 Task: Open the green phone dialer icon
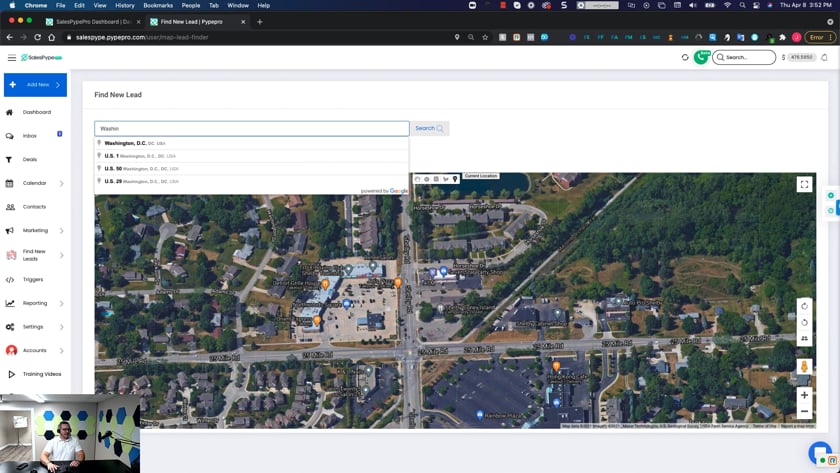701,57
